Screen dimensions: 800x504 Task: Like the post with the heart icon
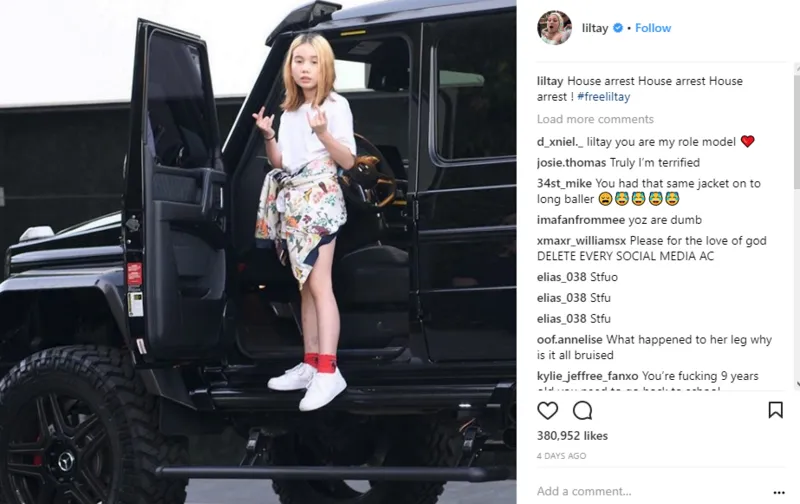[x=547, y=410]
